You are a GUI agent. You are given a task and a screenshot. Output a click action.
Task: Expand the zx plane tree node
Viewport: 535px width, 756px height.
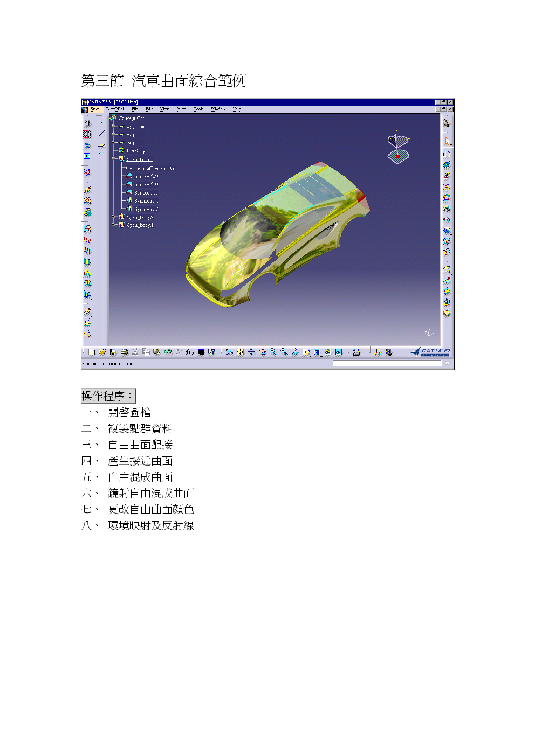114,143
